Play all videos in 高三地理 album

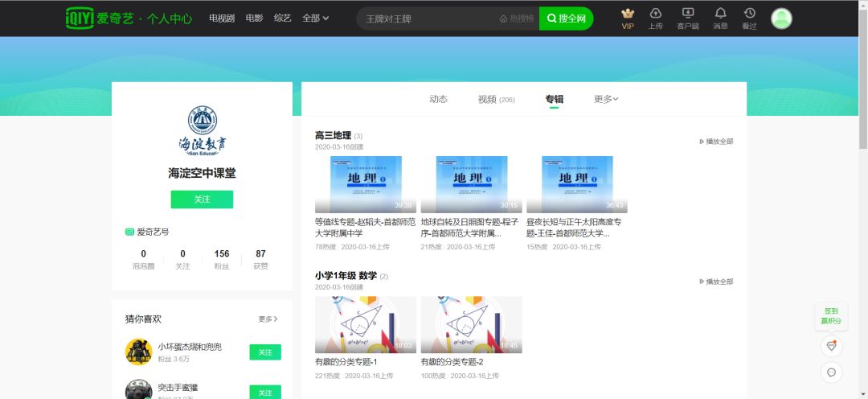716,142
